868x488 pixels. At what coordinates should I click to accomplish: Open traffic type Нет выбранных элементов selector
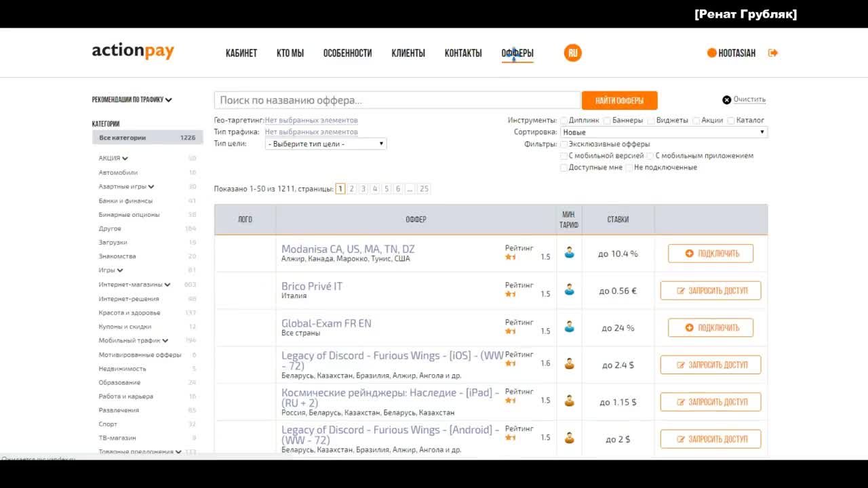coord(311,132)
